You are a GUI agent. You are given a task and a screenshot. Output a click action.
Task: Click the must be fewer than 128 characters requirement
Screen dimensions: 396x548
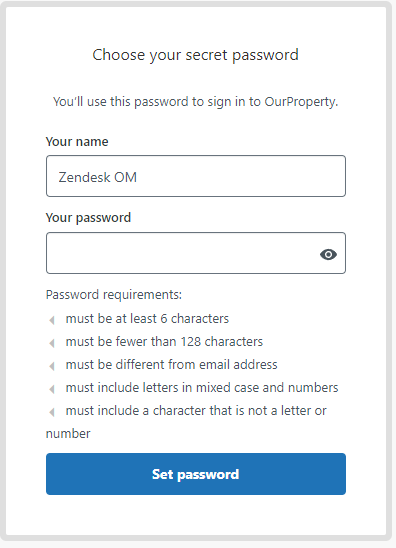pos(164,341)
